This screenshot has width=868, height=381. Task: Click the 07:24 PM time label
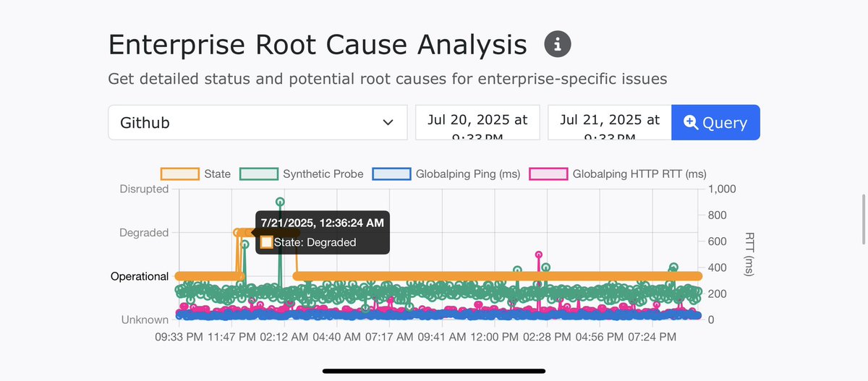[652, 337]
